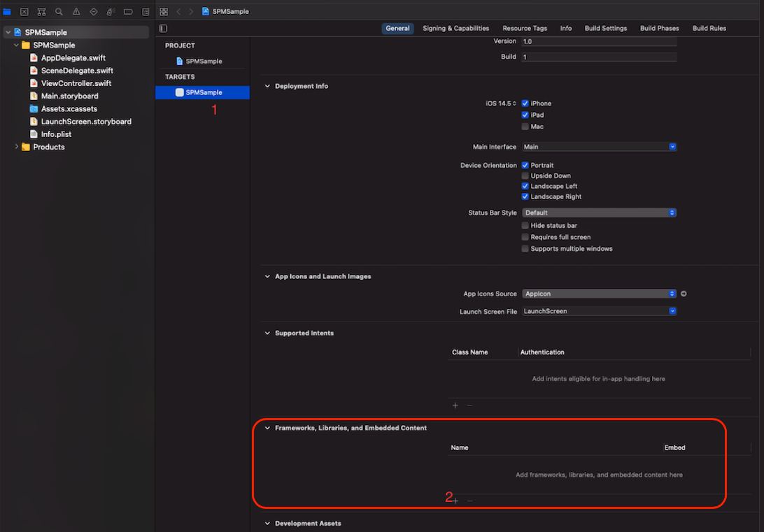Viewport: 764px width, 532px height.
Task: Remove supported intent with minus button
Action: coord(469,405)
